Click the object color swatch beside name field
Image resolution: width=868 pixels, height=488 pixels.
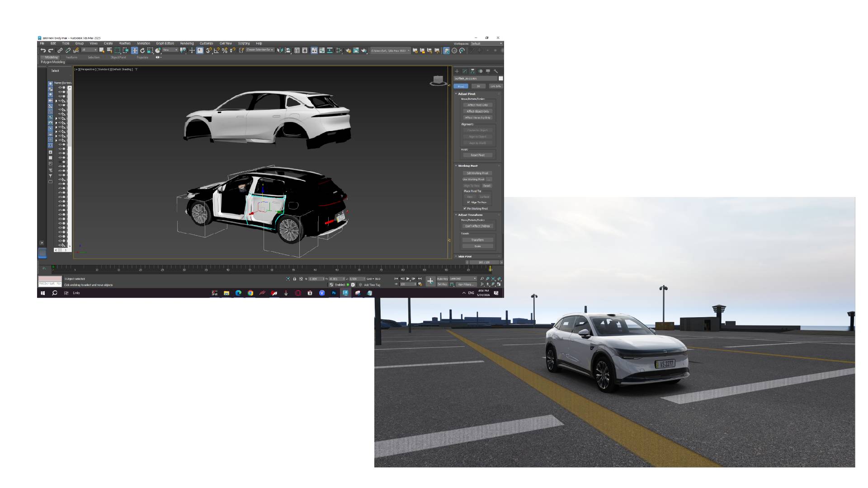point(500,78)
